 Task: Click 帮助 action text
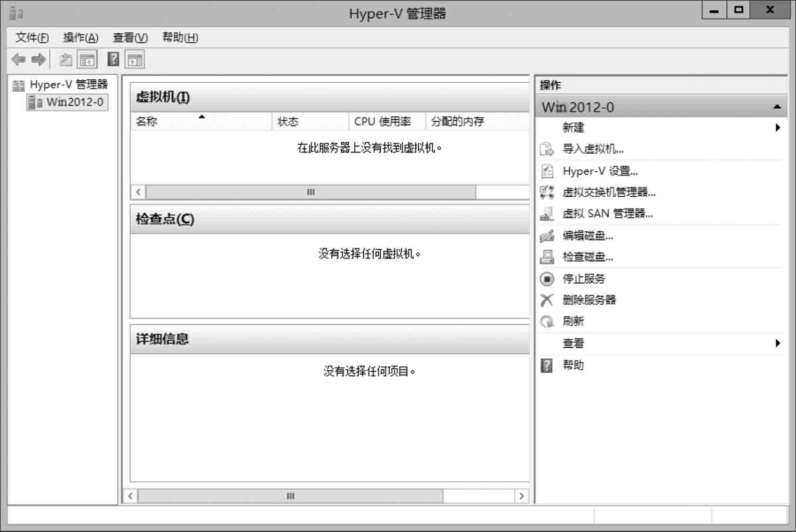point(573,366)
